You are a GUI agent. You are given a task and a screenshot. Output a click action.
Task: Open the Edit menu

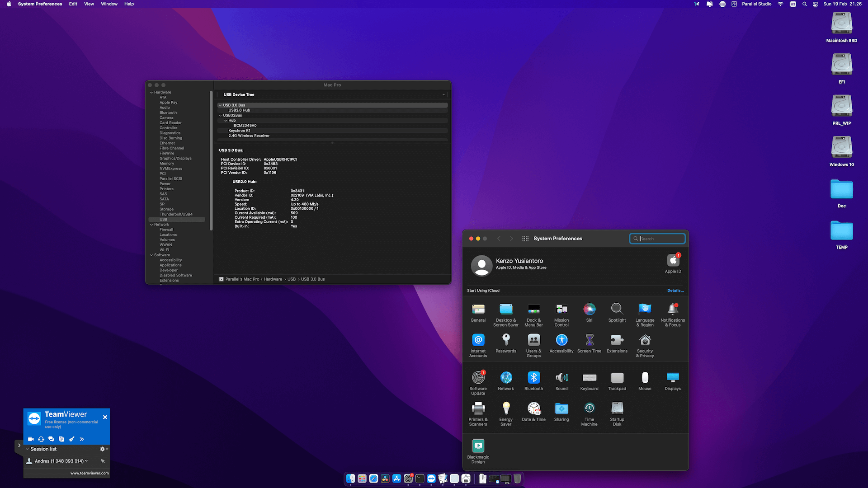tap(73, 4)
